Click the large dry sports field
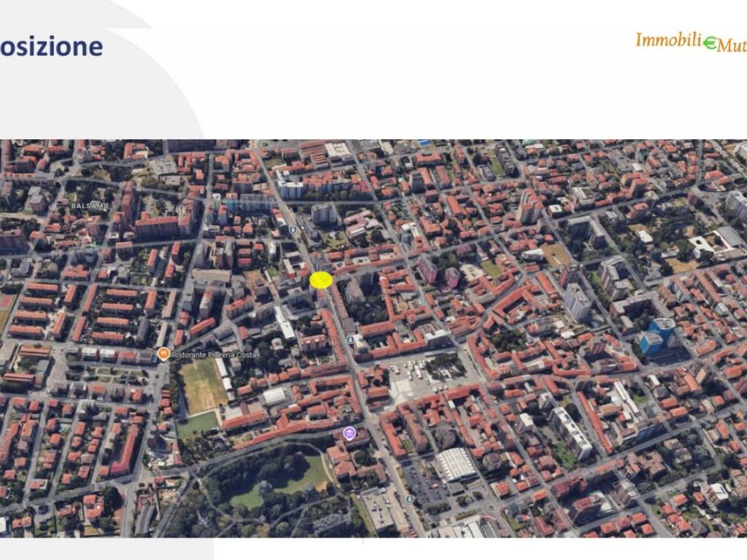The height and width of the screenshot is (560, 747). click(x=204, y=385)
